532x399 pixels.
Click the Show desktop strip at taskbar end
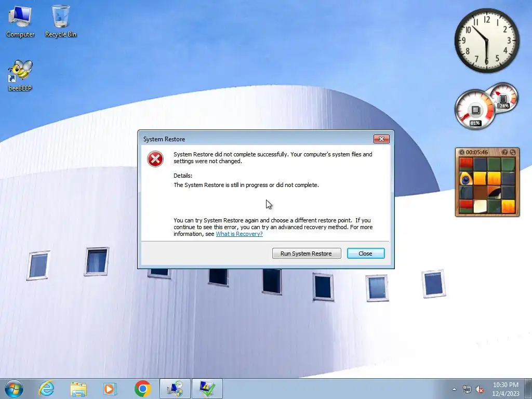click(529, 389)
